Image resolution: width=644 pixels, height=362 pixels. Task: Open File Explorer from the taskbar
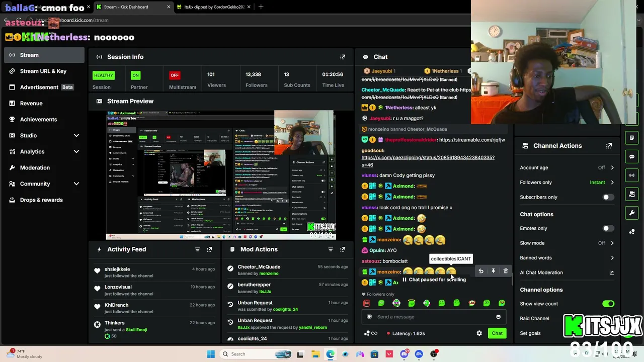coord(315,354)
